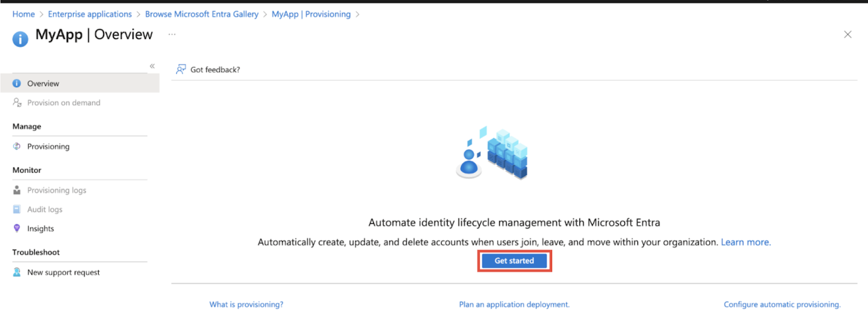The height and width of the screenshot is (324, 868).
Task: Go to MyApp | Provisioning breadcrumb
Action: 311,14
